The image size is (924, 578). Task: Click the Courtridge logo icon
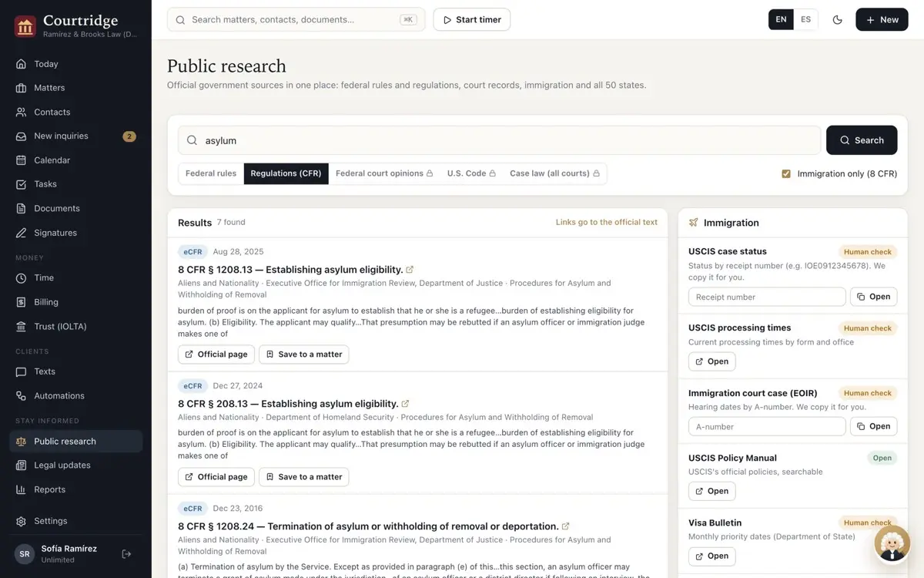[x=25, y=27]
